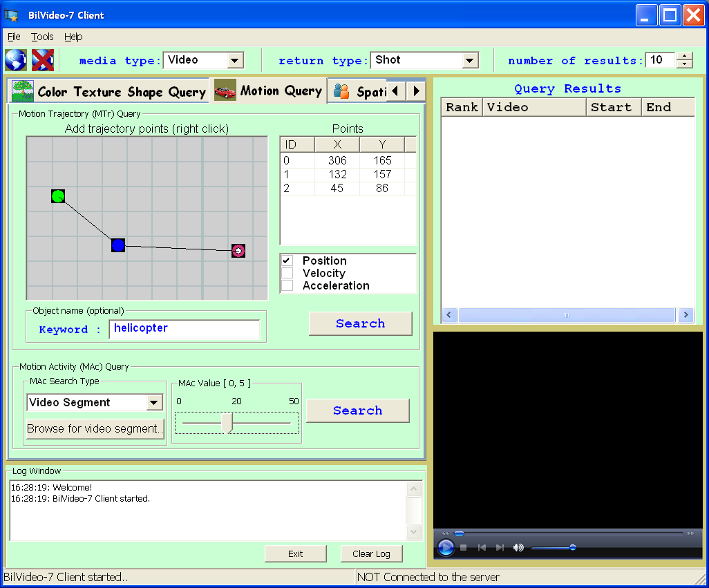The height and width of the screenshot is (588, 709).
Task: Click the Clear Log button
Action: [371, 553]
